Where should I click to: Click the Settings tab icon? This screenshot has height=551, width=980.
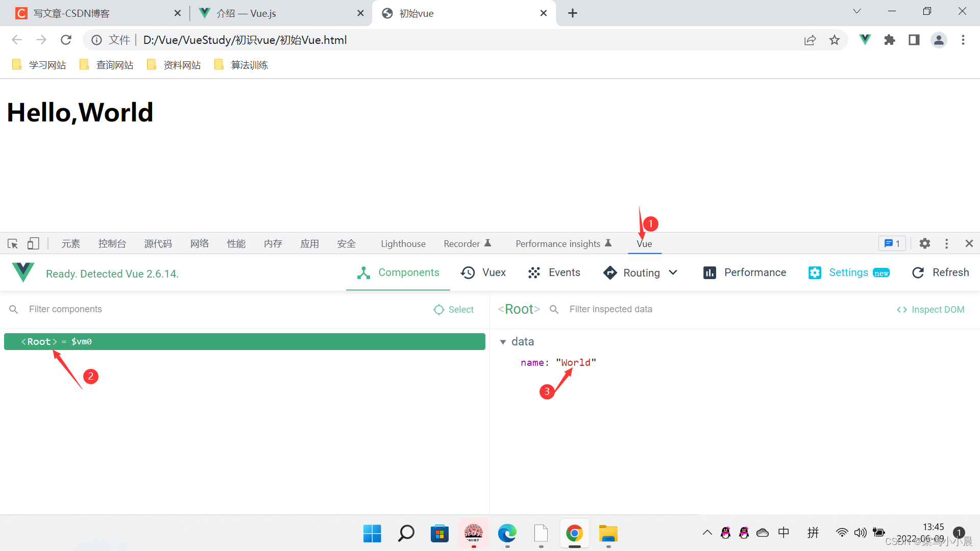click(x=815, y=272)
